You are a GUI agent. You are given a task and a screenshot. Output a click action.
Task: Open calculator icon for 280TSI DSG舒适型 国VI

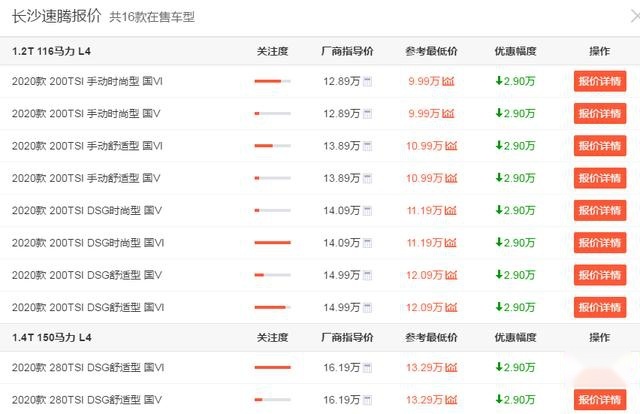pyautogui.click(x=367, y=367)
